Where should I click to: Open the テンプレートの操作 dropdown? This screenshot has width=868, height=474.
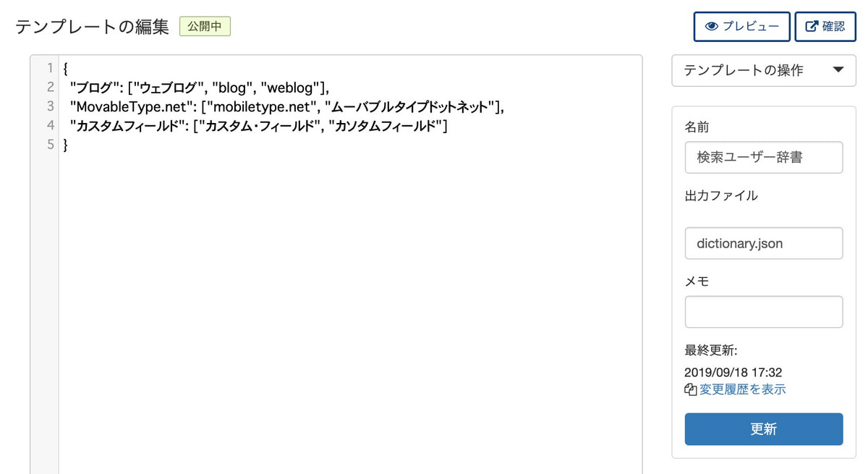(x=764, y=70)
